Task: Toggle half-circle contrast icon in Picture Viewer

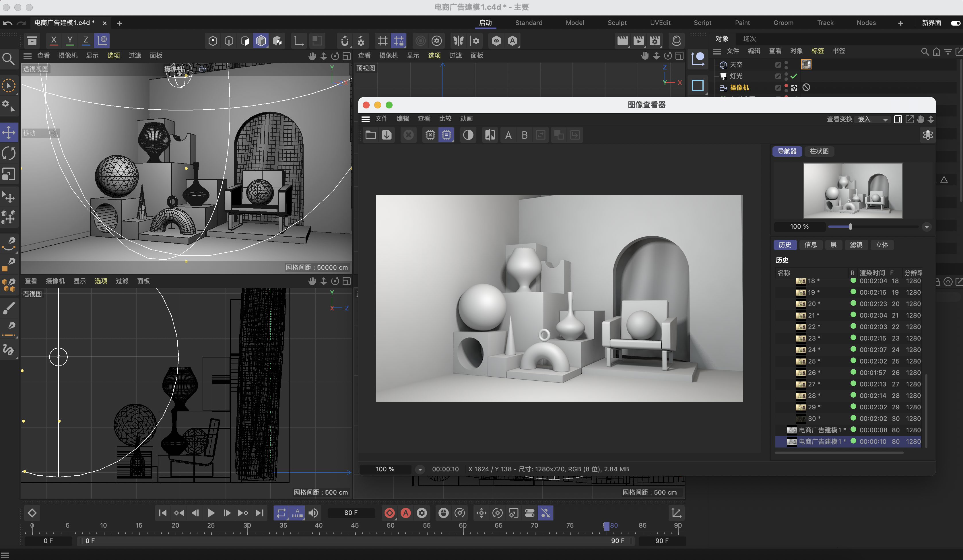Action: (468, 135)
